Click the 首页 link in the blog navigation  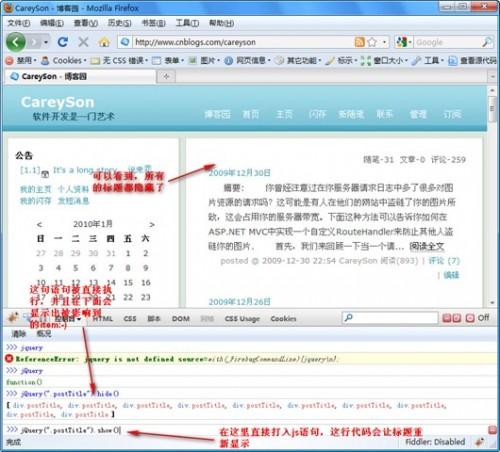251,114
